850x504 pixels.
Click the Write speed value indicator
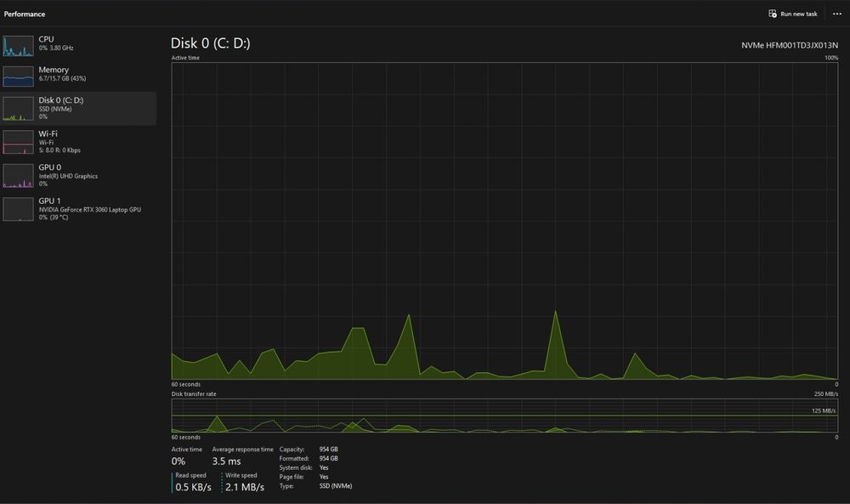coord(245,487)
